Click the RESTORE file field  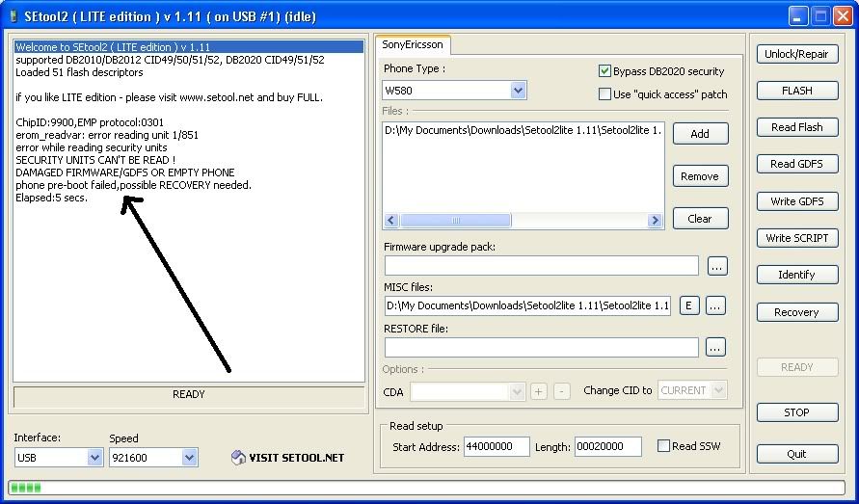[541, 347]
